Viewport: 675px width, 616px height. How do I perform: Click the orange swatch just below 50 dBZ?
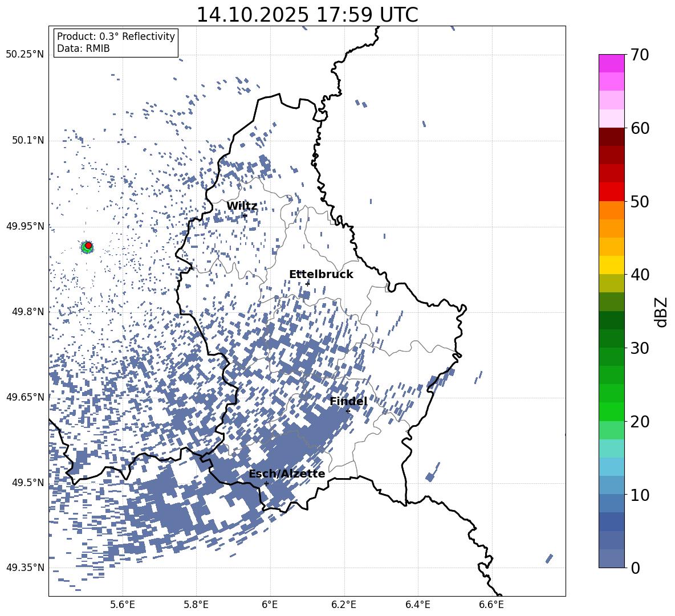point(612,210)
